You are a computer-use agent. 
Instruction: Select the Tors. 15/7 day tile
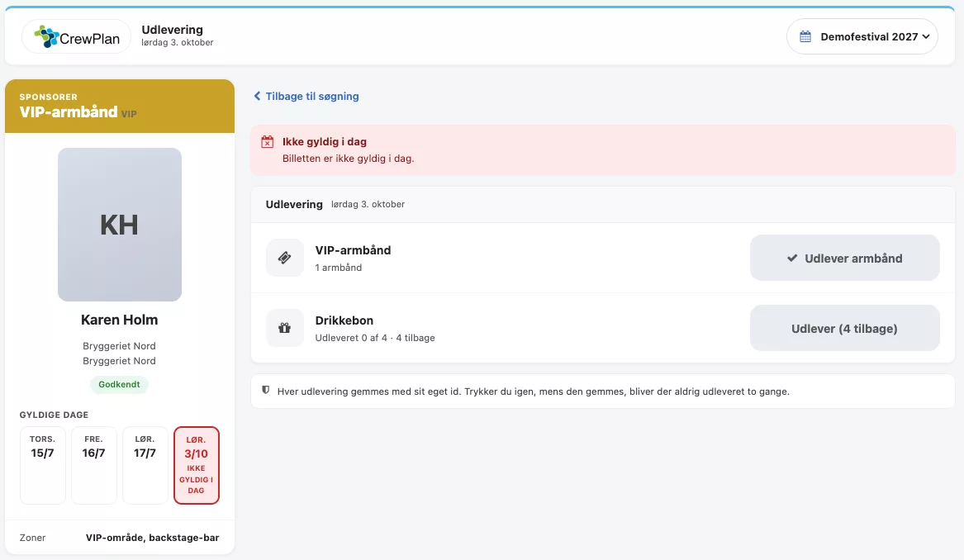point(42,465)
